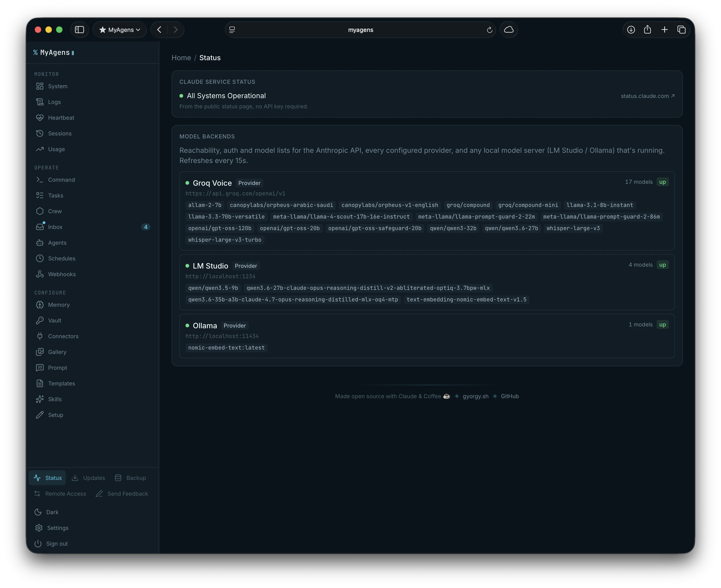Show the tab overview

(x=681, y=30)
